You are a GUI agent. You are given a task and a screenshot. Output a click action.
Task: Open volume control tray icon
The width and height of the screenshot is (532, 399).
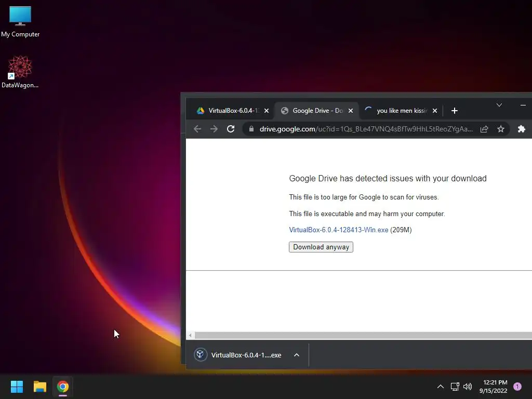468,387
